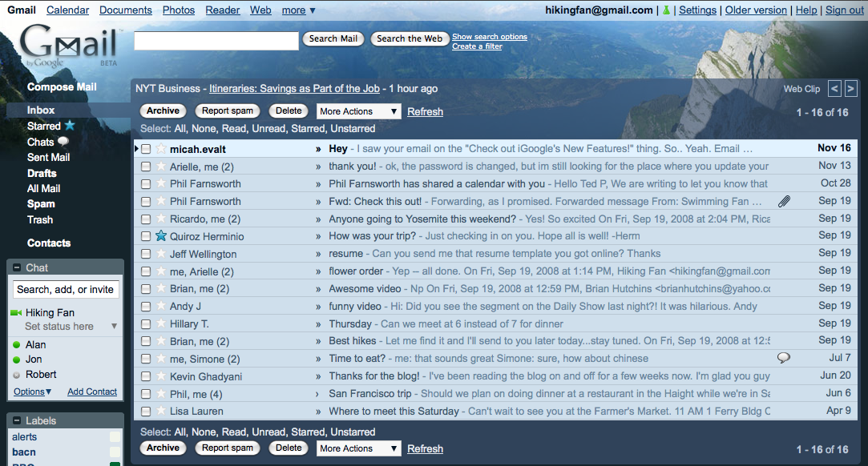
Task: Click the indicator arrows on Best hikes row
Action: click(x=318, y=342)
